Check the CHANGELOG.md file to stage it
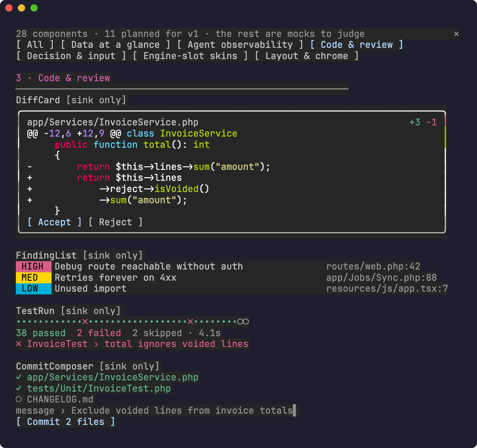This screenshot has width=477, height=448. click(x=55, y=400)
